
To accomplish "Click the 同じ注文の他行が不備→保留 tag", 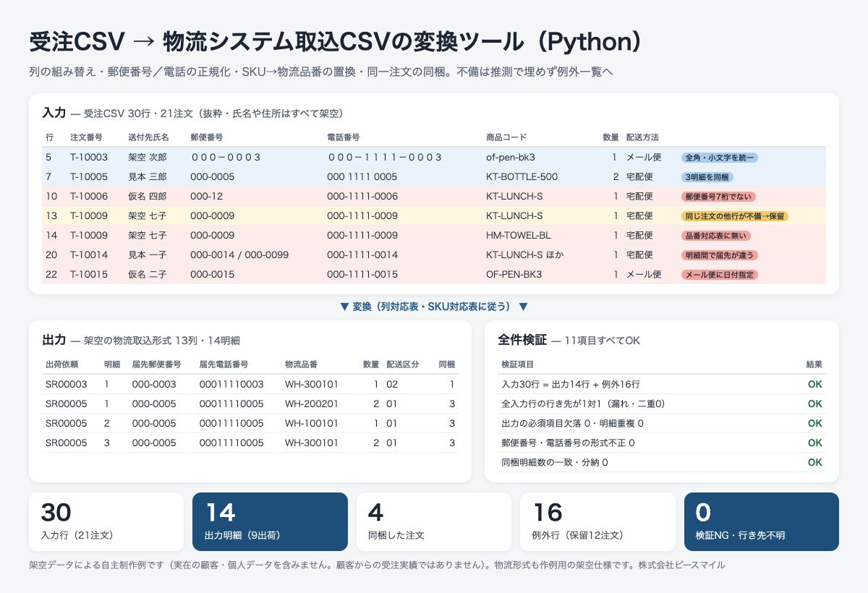I will (734, 216).
